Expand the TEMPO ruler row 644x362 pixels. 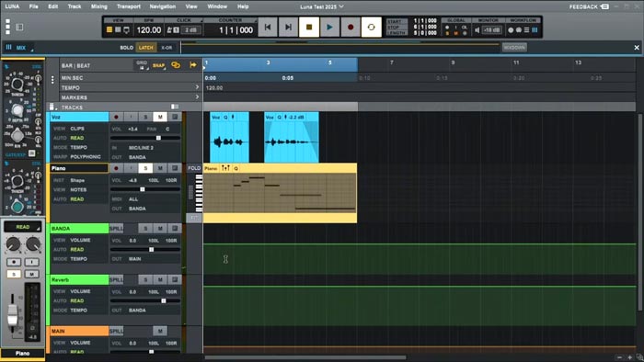(x=197, y=87)
